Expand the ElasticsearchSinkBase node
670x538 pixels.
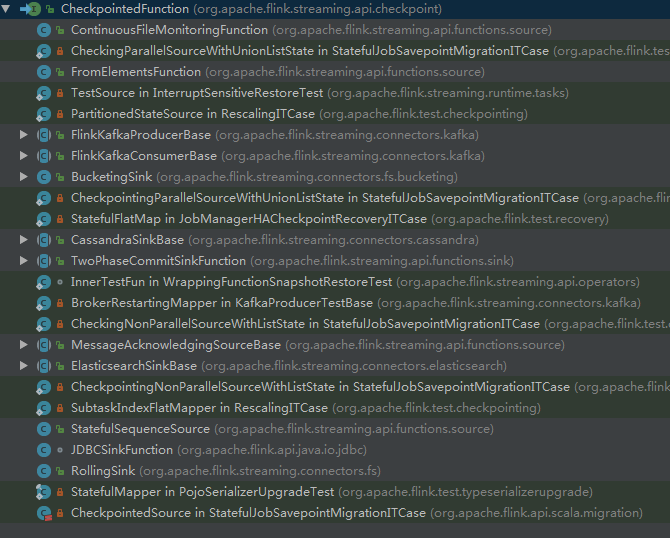24,365
